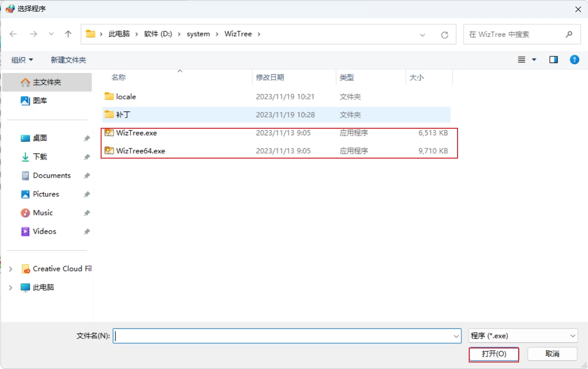Click system in the address breadcrumb

pos(198,34)
